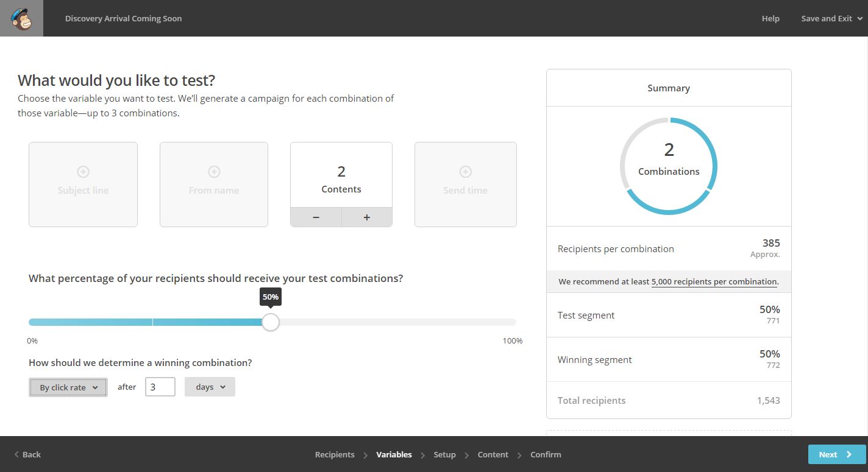This screenshot has width=868, height=472.
Task: Jump to the Setup step
Action: pos(444,454)
